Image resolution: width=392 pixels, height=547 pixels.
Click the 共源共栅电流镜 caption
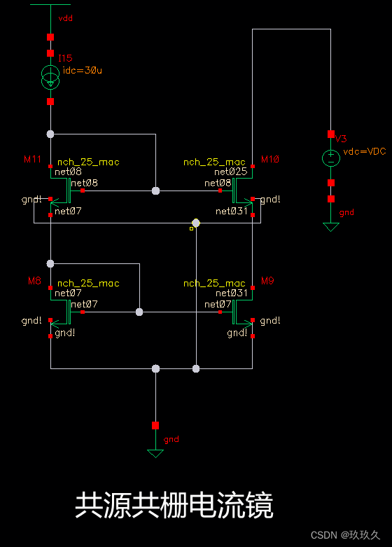pos(174,505)
